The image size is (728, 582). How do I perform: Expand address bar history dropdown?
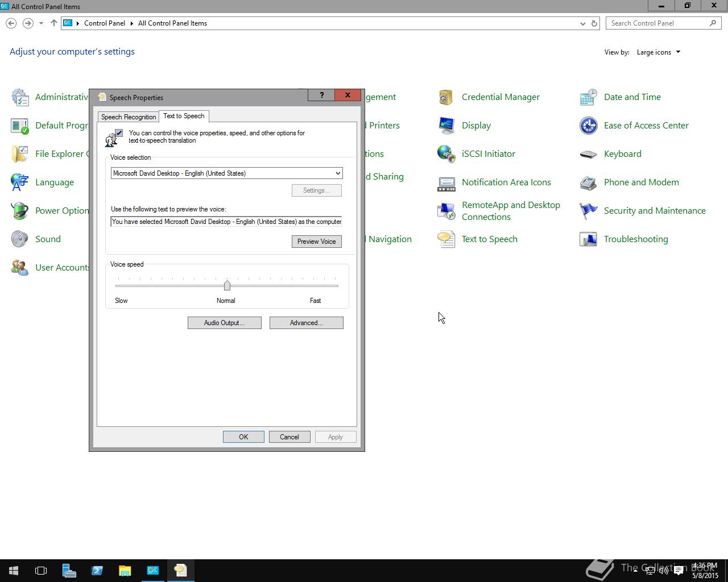(x=582, y=23)
